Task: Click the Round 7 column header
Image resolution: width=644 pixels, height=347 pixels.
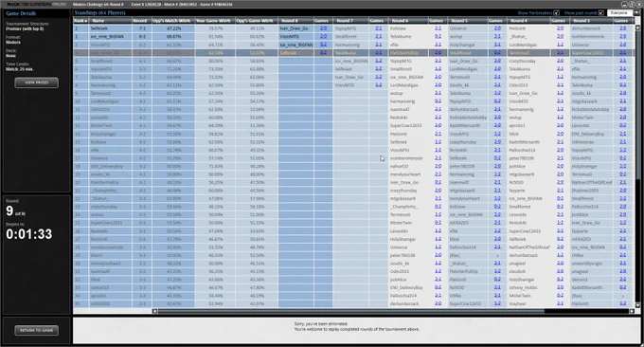Action: 350,21
